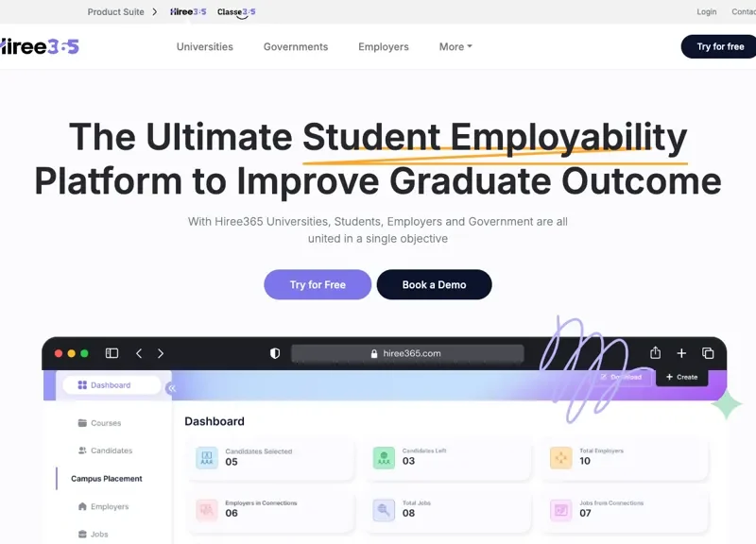Open the Hiree365 product suite link

(x=188, y=11)
